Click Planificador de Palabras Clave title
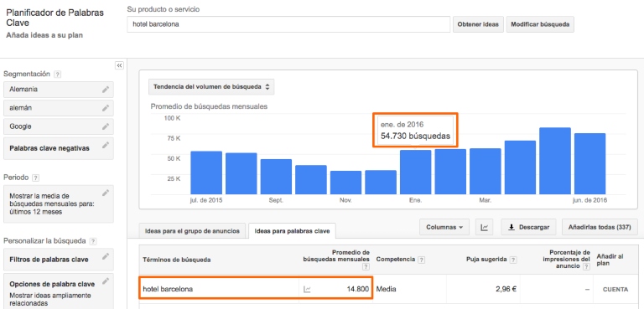644x309 pixels. point(55,18)
